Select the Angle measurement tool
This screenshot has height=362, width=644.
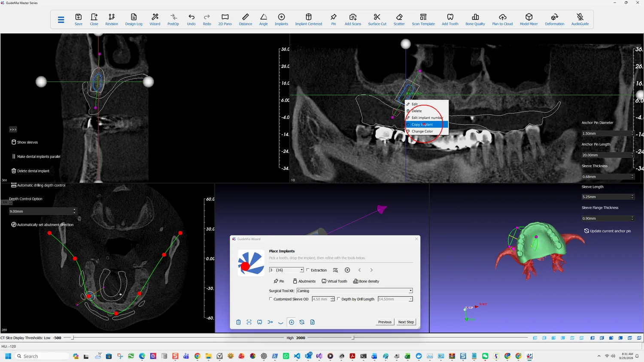[x=264, y=19]
